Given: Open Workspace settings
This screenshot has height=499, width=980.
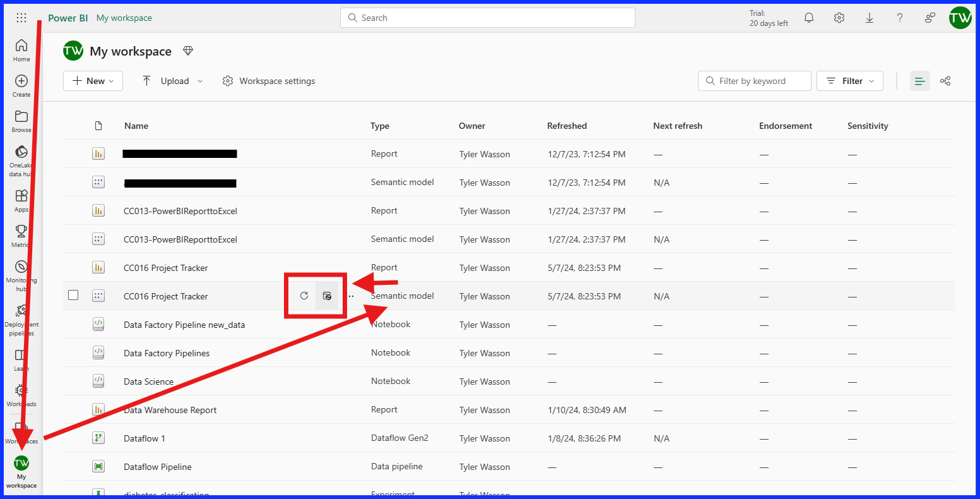Looking at the screenshot, I should pyautogui.click(x=268, y=81).
